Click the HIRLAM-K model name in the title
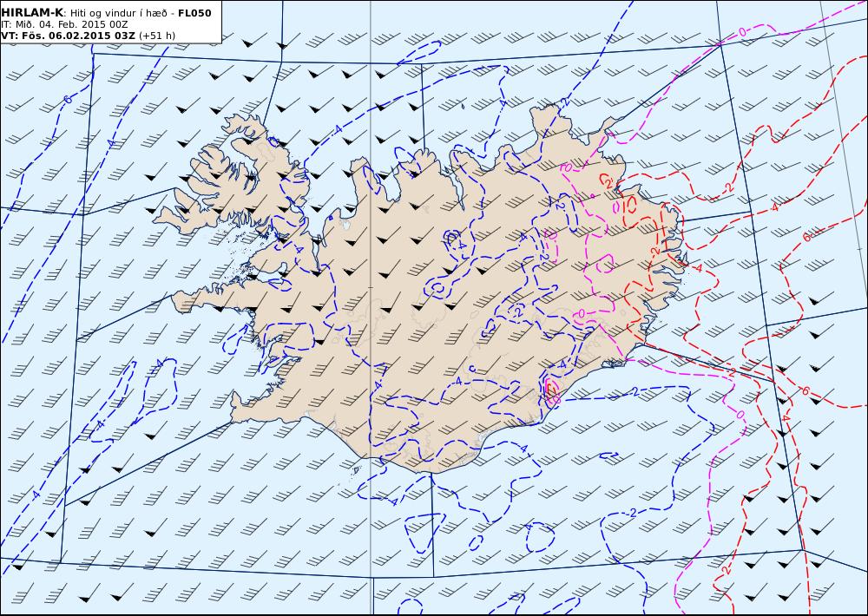 (x=31, y=13)
